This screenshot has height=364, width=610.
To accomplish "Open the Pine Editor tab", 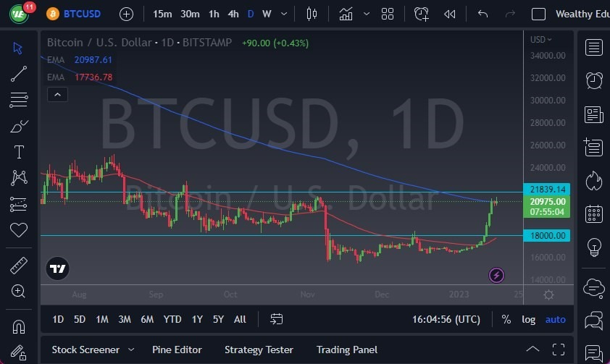I will [177, 350].
